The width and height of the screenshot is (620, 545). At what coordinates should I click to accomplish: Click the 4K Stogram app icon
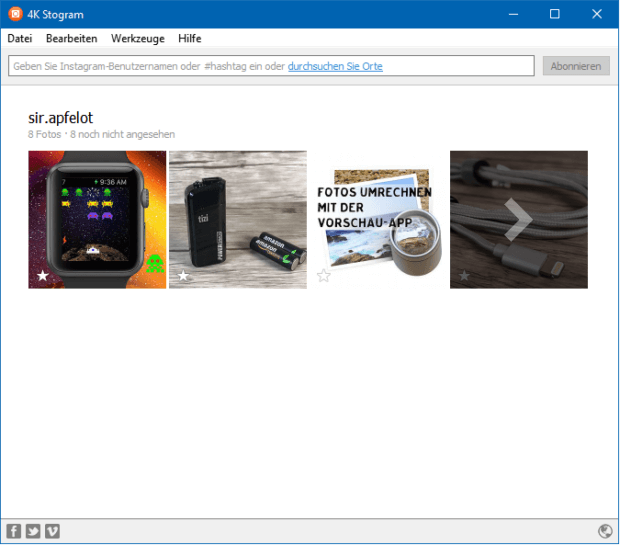[x=15, y=14]
